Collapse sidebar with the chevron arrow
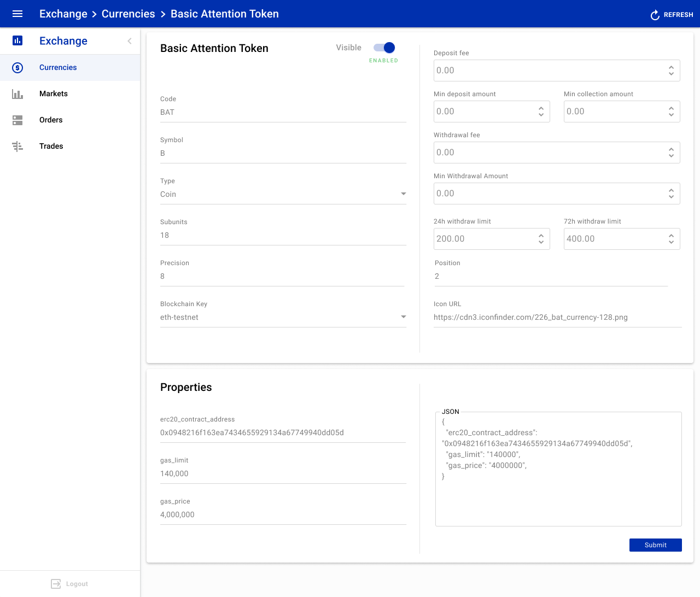 coord(130,41)
